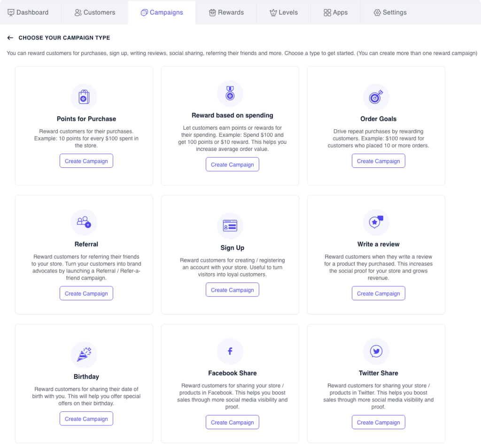Click the Reward based on spending medal icon
Viewport: 481px width, 448px height.
tap(230, 94)
